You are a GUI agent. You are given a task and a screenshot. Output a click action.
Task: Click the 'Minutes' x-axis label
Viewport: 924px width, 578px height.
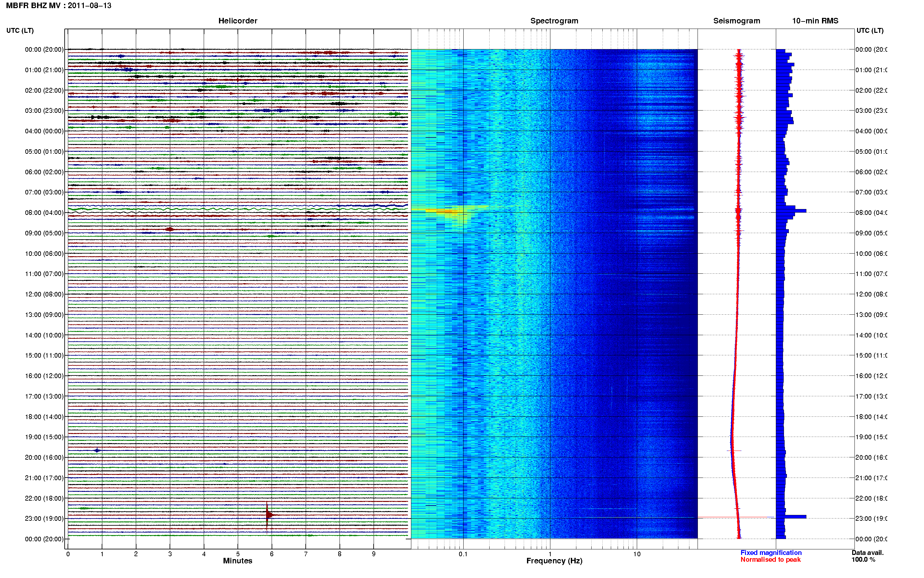click(x=237, y=561)
